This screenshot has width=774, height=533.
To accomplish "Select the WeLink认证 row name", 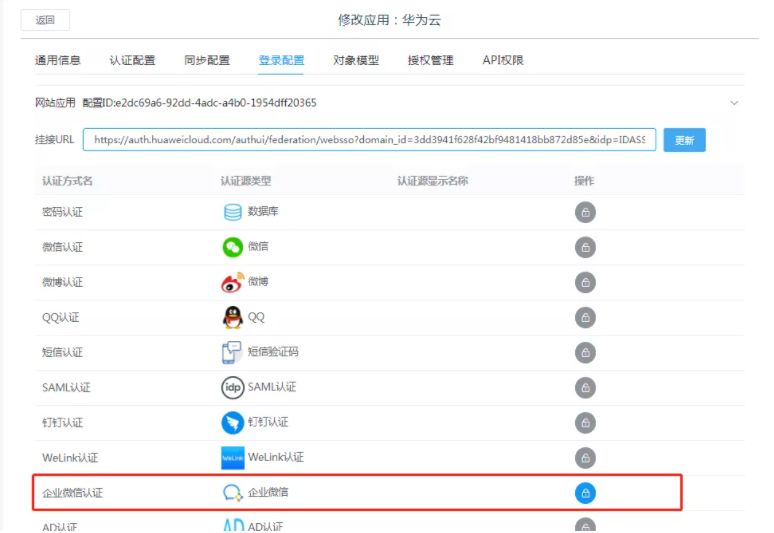I will point(70,457).
